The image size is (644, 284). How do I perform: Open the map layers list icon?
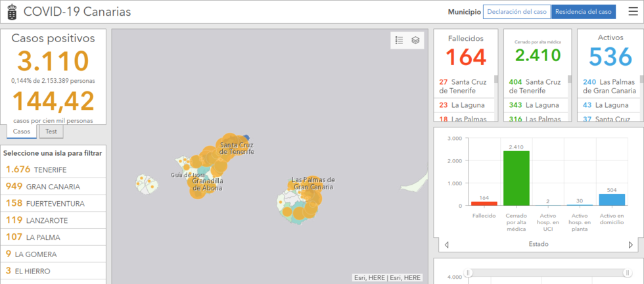415,40
